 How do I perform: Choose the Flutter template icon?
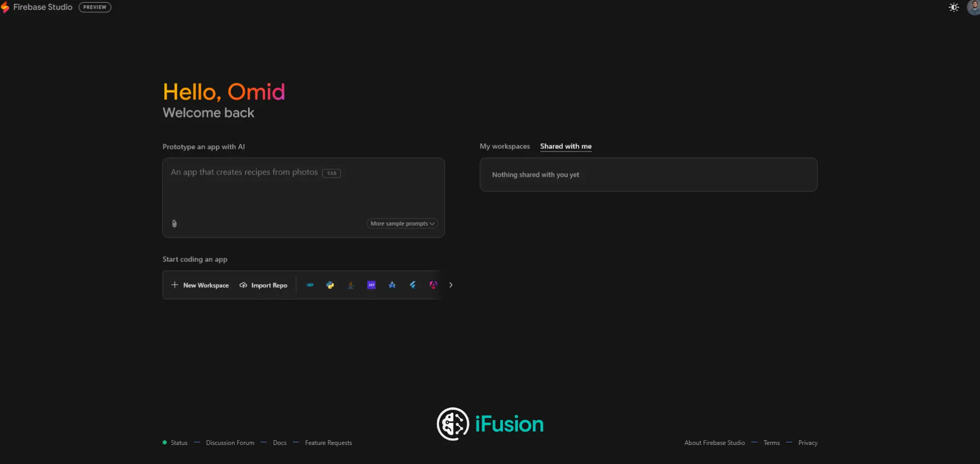click(x=413, y=285)
